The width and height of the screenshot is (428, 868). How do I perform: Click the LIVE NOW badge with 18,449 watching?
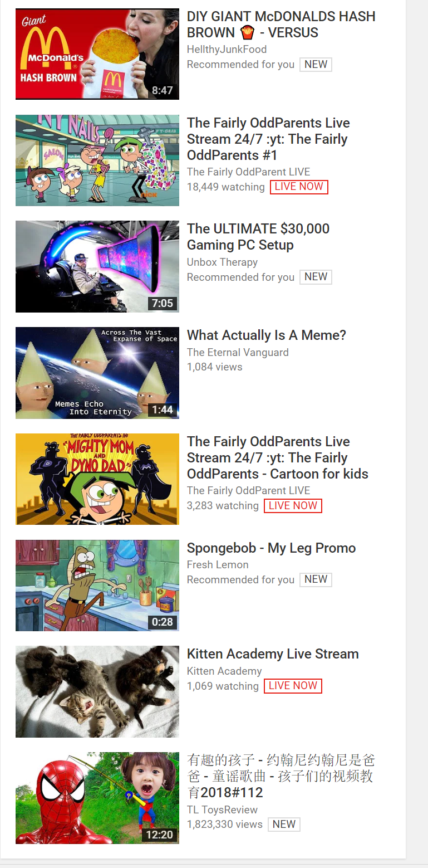[299, 187]
